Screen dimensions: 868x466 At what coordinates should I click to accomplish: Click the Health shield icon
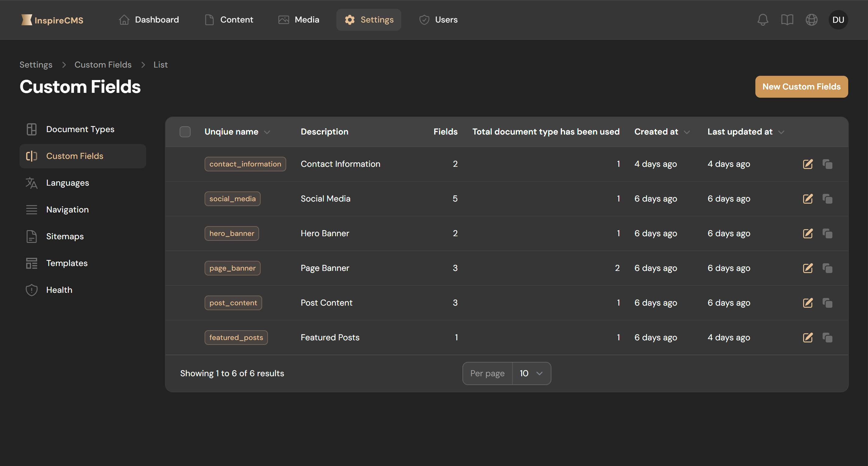(31, 290)
